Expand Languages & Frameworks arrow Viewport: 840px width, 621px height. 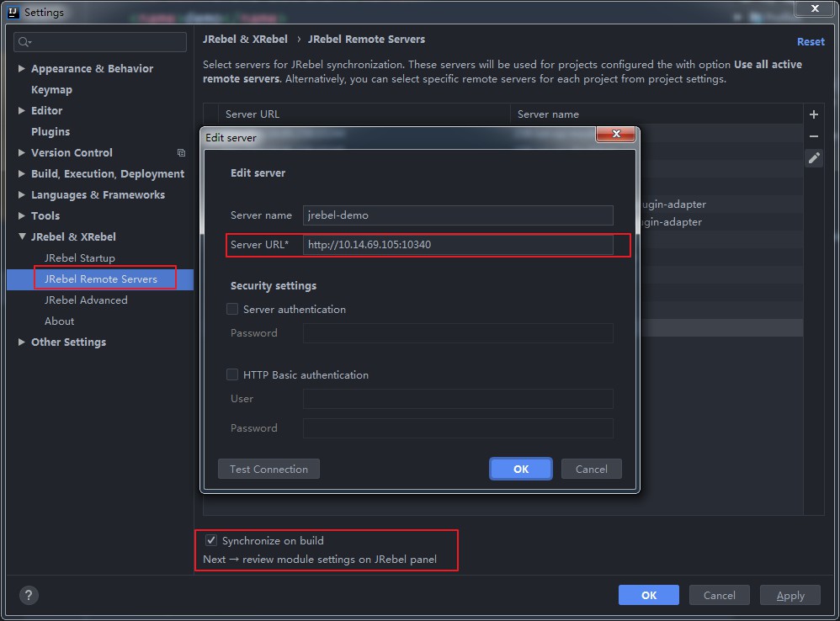(21, 195)
